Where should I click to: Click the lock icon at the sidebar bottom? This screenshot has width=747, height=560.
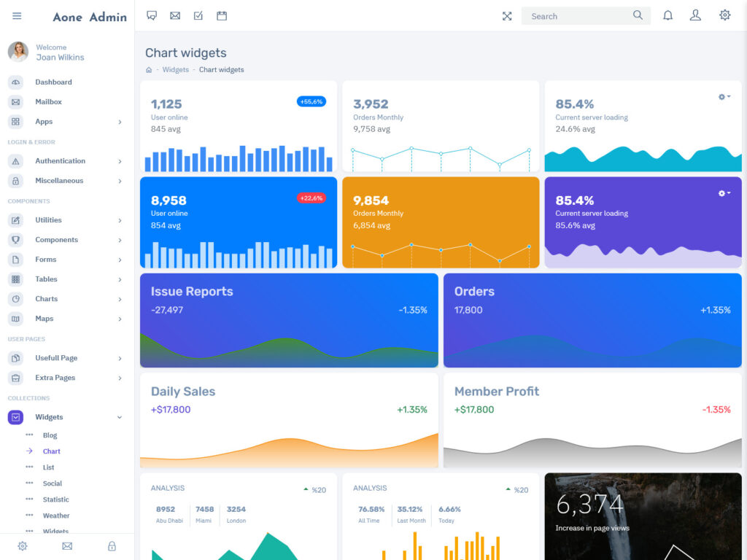tap(112, 546)
